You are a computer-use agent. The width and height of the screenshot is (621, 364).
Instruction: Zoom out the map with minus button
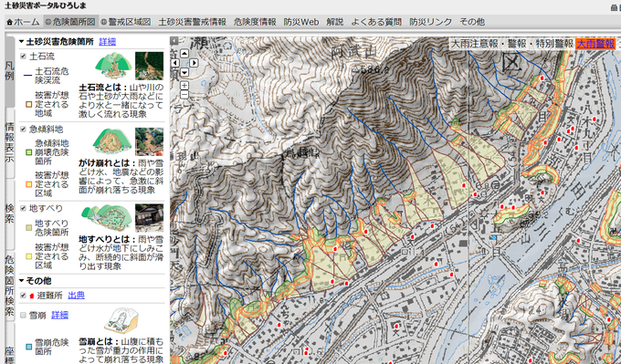pos(184,95)
